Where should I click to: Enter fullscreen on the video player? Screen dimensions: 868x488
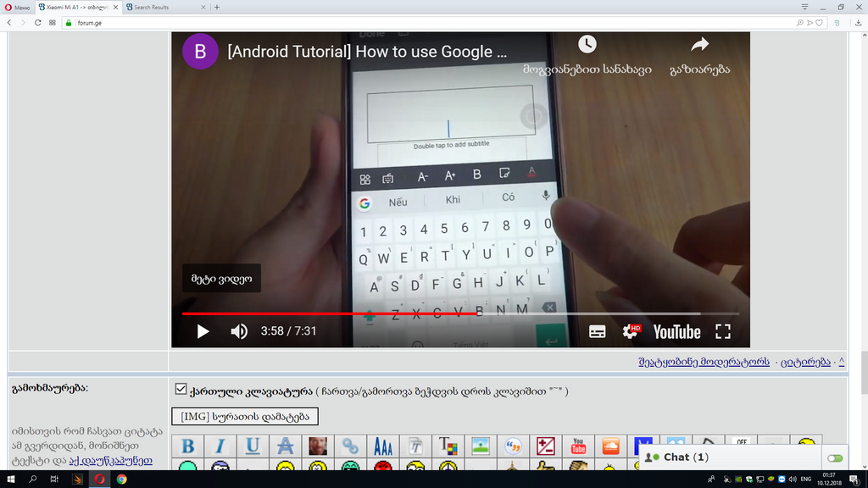723,331
